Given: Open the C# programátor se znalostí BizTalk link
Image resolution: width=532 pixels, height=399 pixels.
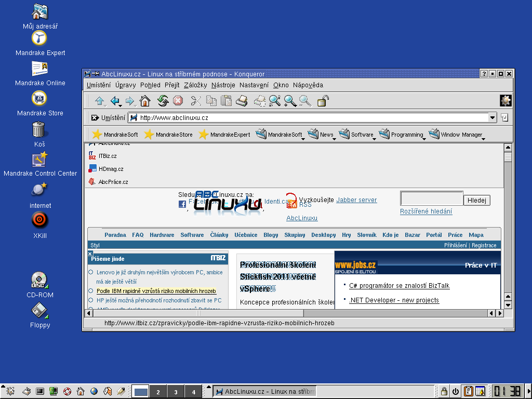Looking at the screenshot, I should [x=399, y=286].
